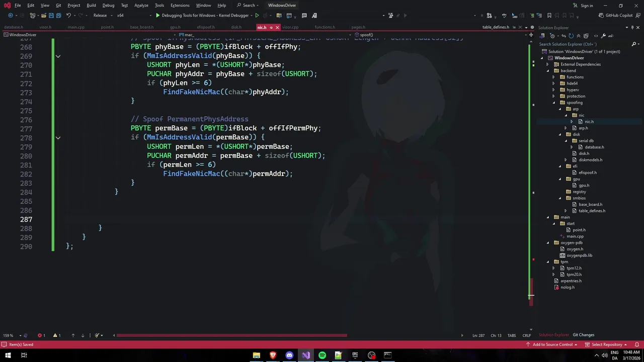Collapse the code block at line 278
Screen dimensions: 644x362
coord(58,138)
